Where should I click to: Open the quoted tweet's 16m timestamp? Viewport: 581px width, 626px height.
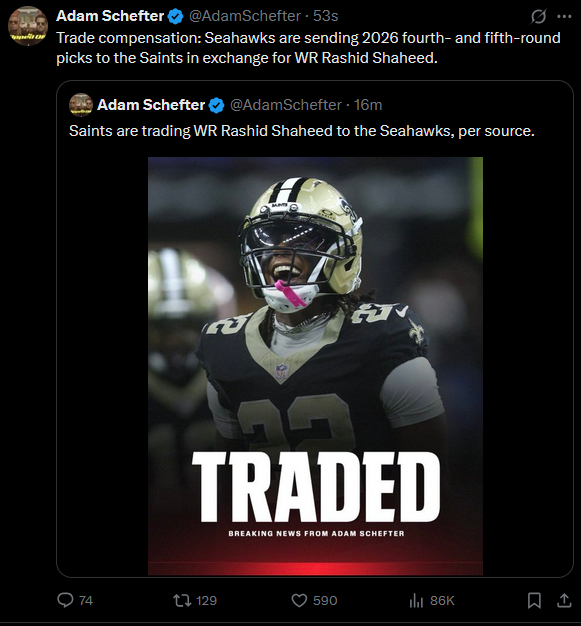tap(368, 105)
